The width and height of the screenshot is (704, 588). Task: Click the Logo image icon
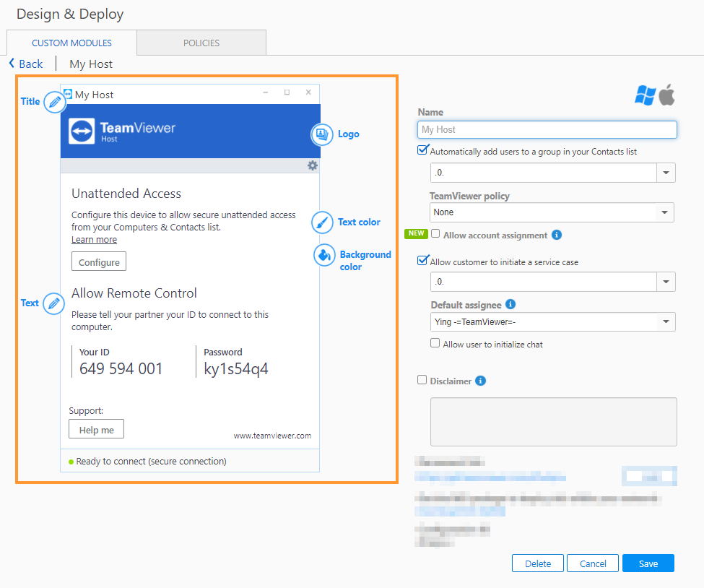click(x=321, y=134)
